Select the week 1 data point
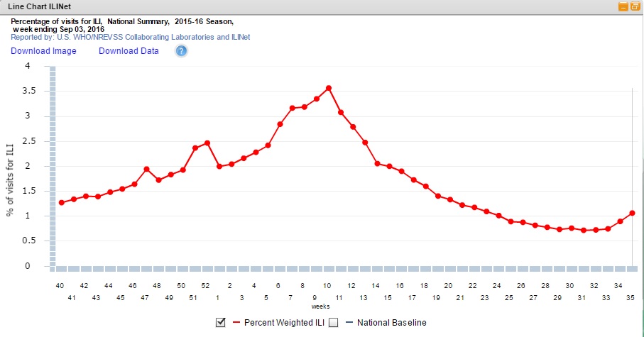This screenshot has width=644, height=337. pyautogui.click(x=219, y=166)
